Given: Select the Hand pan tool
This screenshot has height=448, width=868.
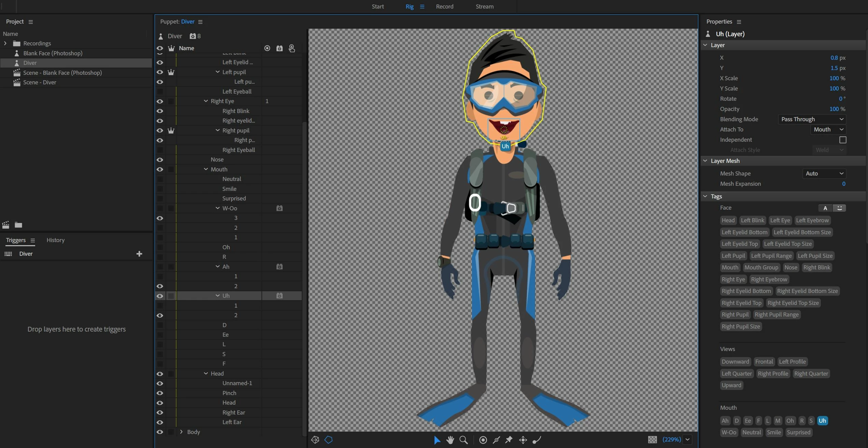Looking at the screenshot, I should tap(450, 440).
